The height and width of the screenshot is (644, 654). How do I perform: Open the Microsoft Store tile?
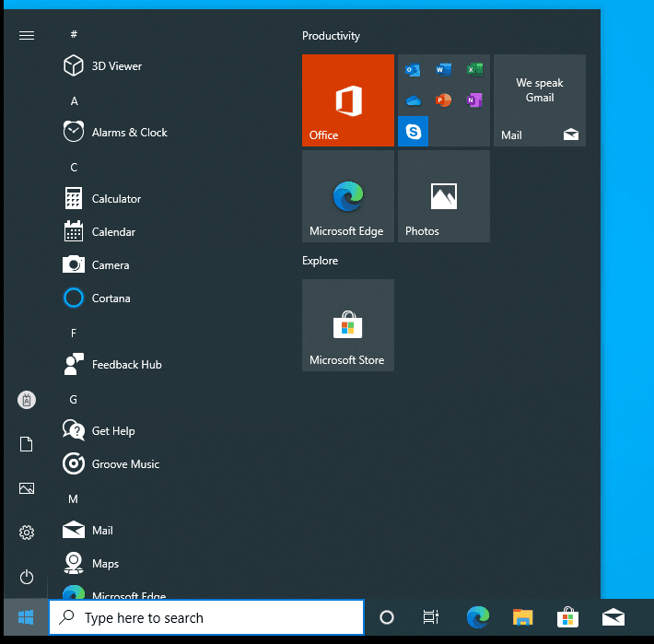(348, 325)
